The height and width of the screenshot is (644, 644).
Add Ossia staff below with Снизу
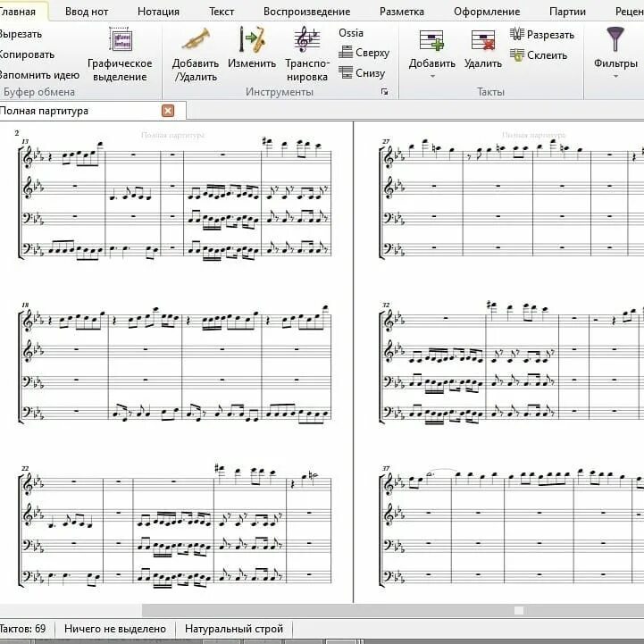[362, 72]
